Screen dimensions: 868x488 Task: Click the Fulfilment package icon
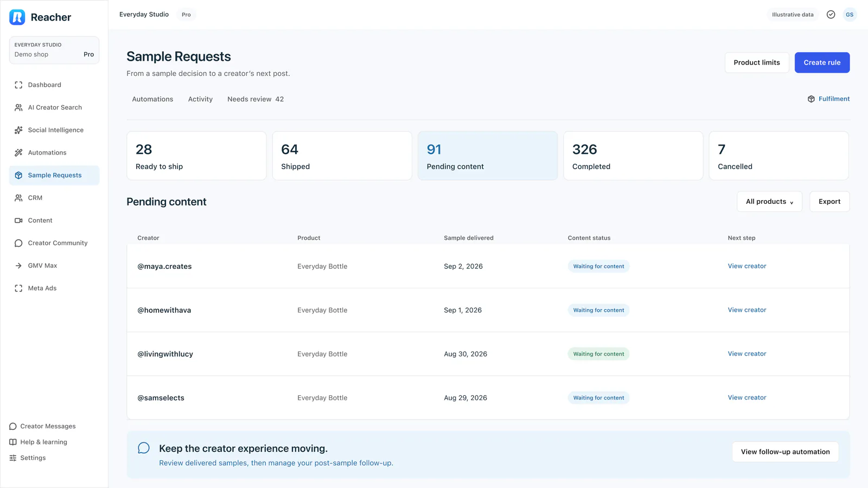(x=811, y=99)
